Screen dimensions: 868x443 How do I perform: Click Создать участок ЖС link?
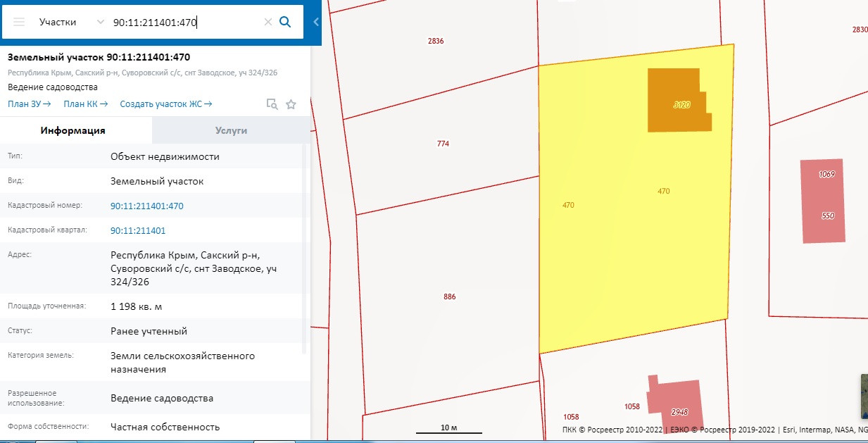tap(166, 104)
